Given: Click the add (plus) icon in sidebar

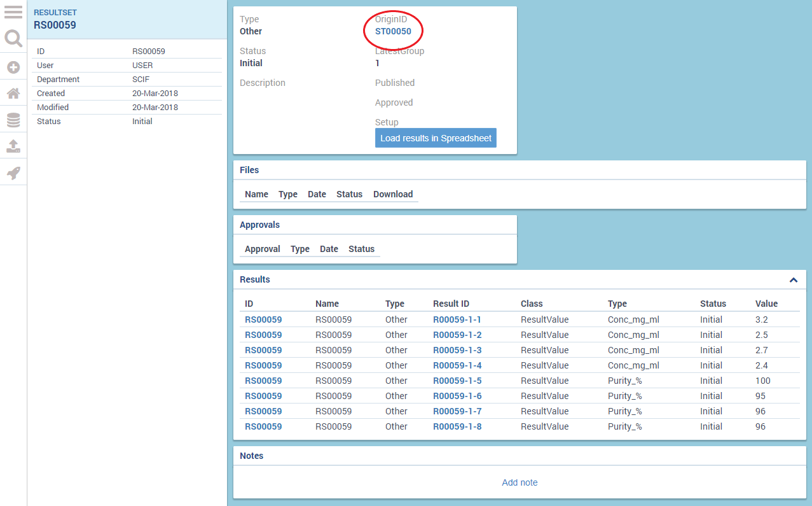Looking at the screenshot, I should [13, 67].
